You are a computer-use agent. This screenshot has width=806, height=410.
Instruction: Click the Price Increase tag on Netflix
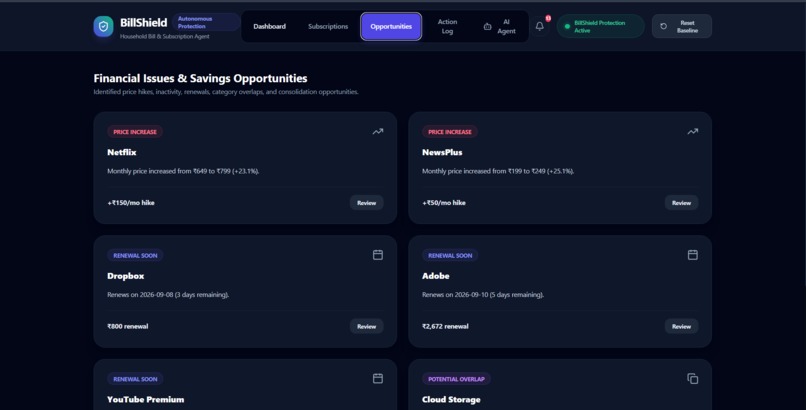click(x=135, y=132)
